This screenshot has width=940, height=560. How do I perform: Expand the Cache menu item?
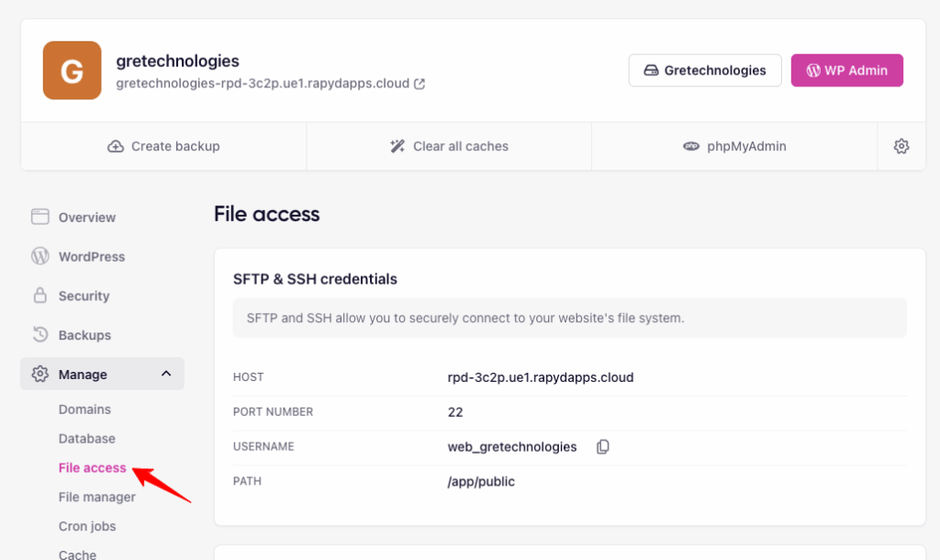click(77, 554)
